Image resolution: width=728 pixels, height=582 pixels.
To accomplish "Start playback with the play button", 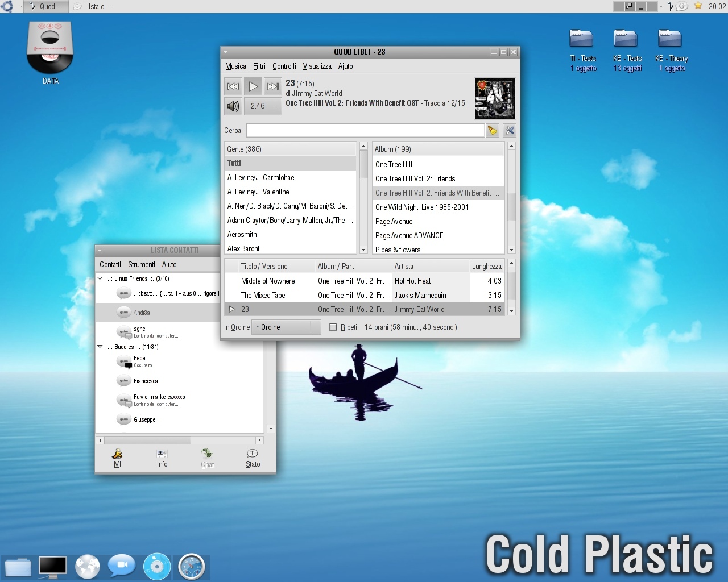I will [x=253, y=86].
